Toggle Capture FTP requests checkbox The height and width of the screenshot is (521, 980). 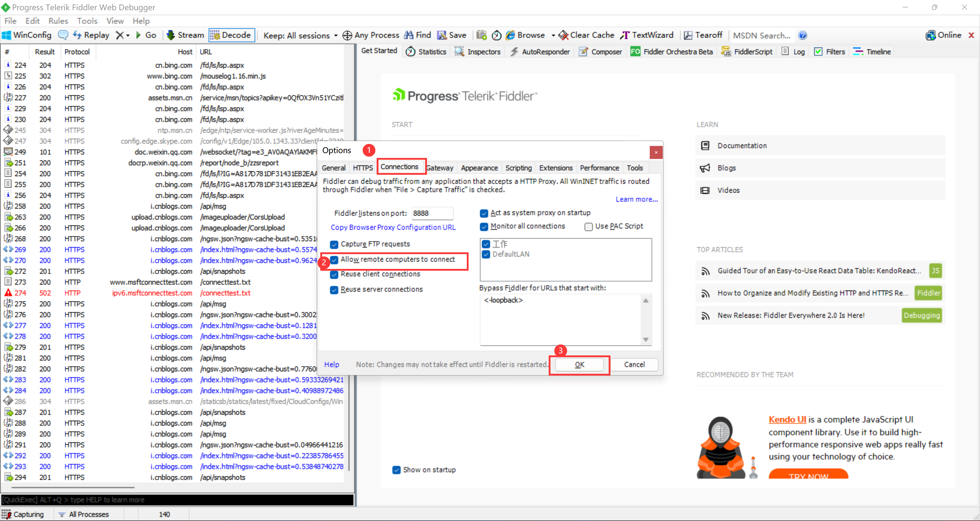(x=334, y=244)
